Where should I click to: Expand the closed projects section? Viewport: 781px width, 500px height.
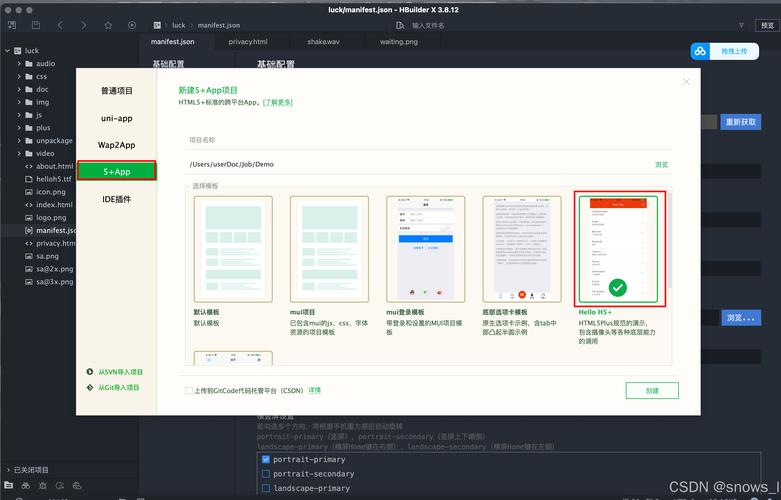[x=7, y=470]
